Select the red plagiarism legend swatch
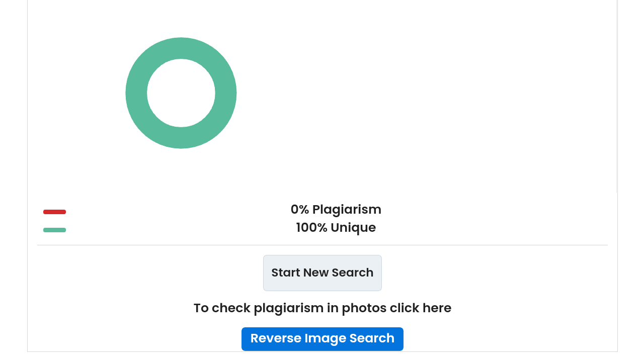 (54, 212)
